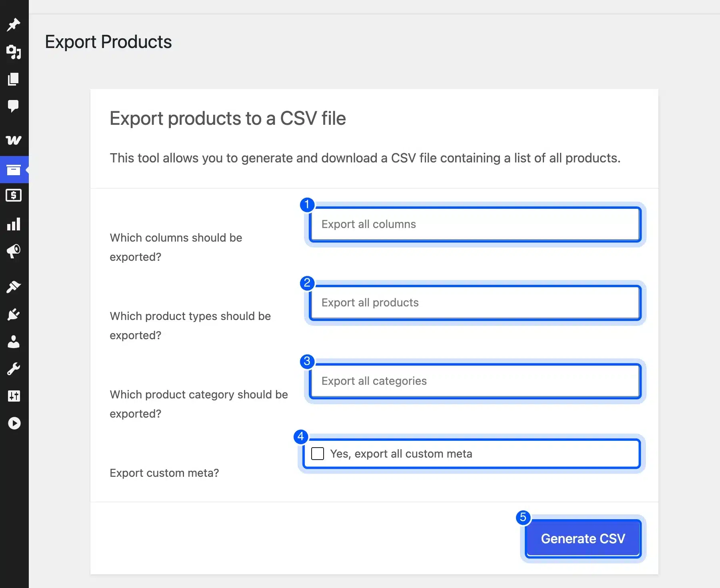The height and width of the screenshot is (588, 720).
Task: Enable the export all custom meta checkbox
Action: [x=318, y=454]
